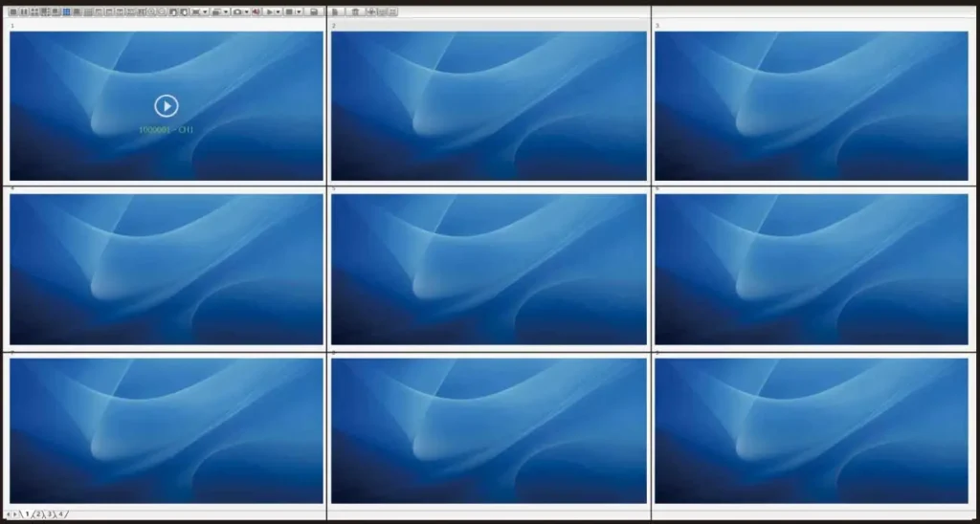Select video pane number 4
The width and height of the screenshot is (980, 524).
pyautogui.click(x=167, y=270)
